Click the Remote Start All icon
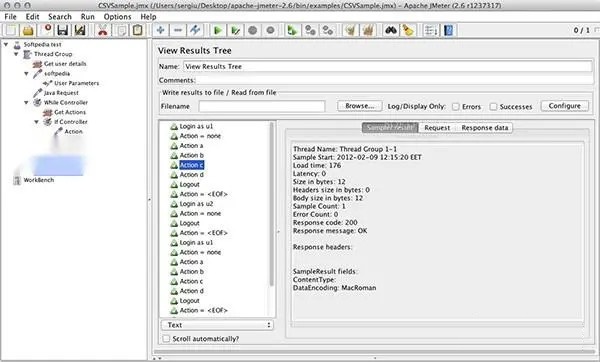Image resolution: width=600 pixels, height=362 pixels. coord(292,30)
